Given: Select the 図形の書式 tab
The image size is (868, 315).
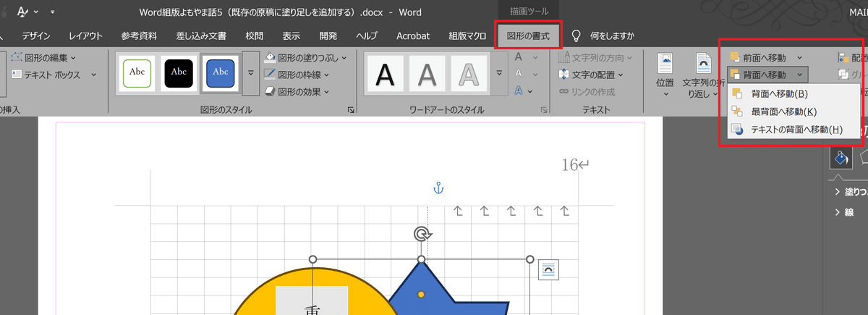Looking at the screenshot, I should pyautogui.click(x=528, y=35).
